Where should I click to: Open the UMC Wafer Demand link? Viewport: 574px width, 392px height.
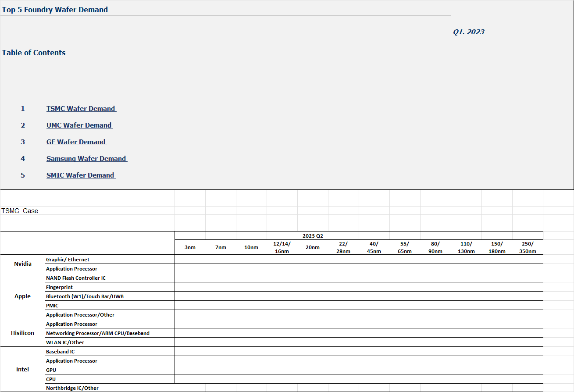click(79, 125)
